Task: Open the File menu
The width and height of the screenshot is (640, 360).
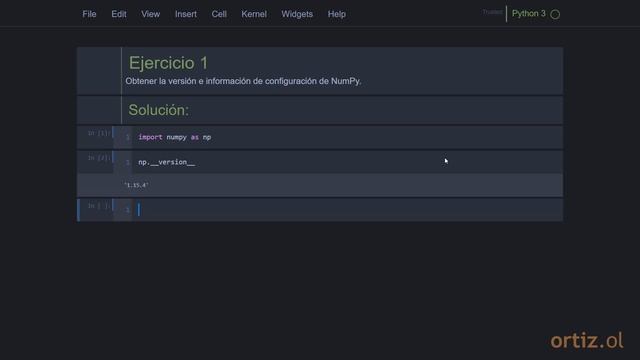Action: pos(89,14)
